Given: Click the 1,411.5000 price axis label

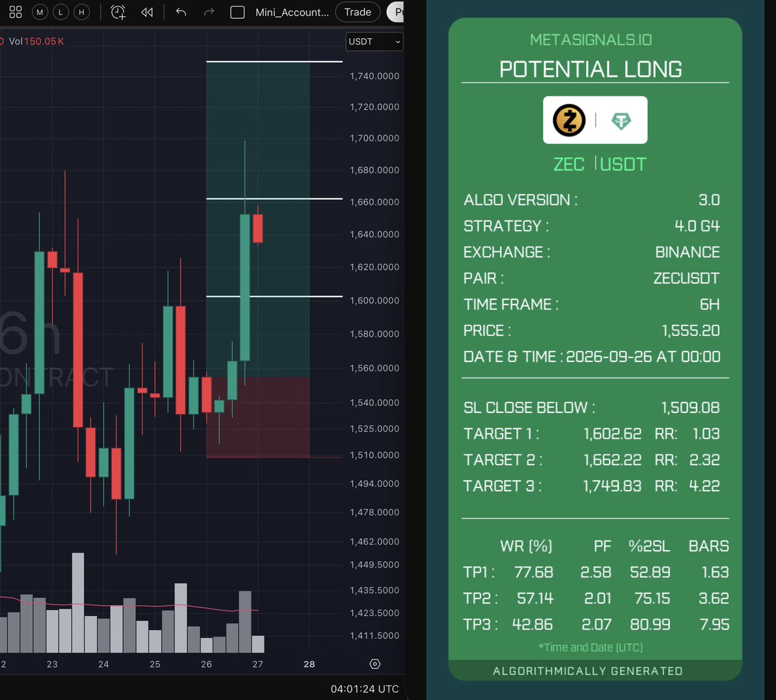Looking at the screenshot, I should pos(374,635).
